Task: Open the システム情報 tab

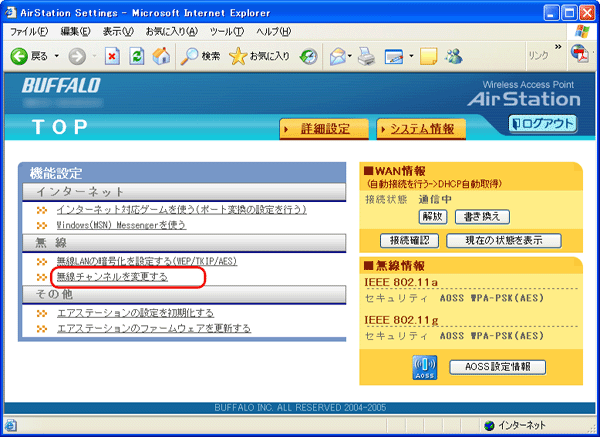Action: [x=422, y=129]
